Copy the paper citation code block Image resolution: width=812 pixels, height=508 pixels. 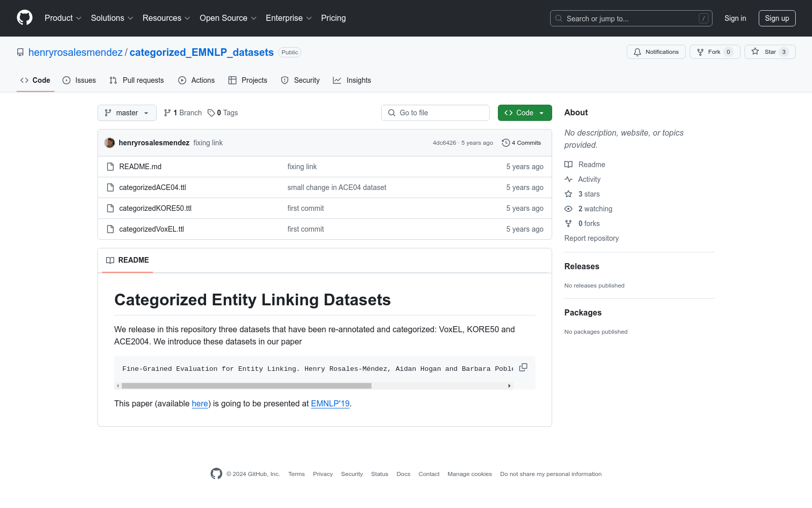(x=523, y=367)
